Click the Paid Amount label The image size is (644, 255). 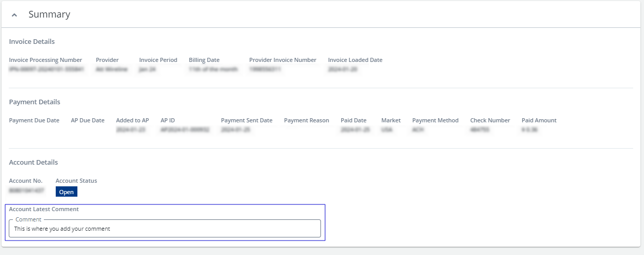[539, 120]
